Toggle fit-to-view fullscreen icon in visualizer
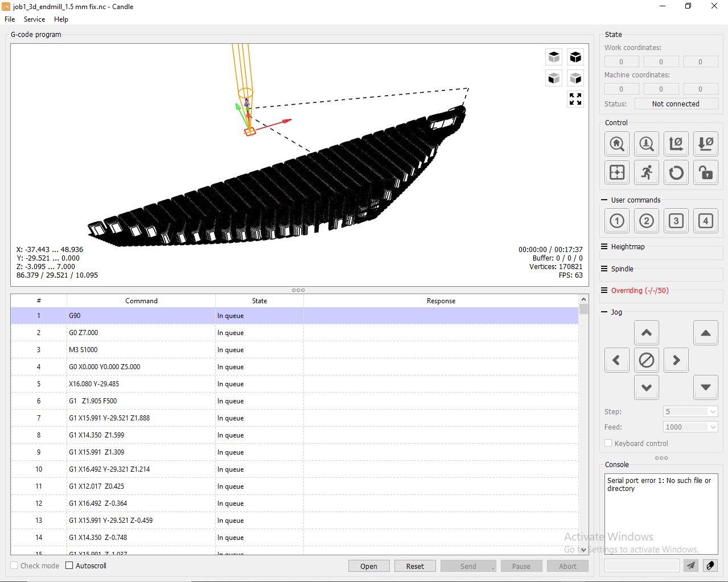The image size is (728, 582). click(575, 99)
